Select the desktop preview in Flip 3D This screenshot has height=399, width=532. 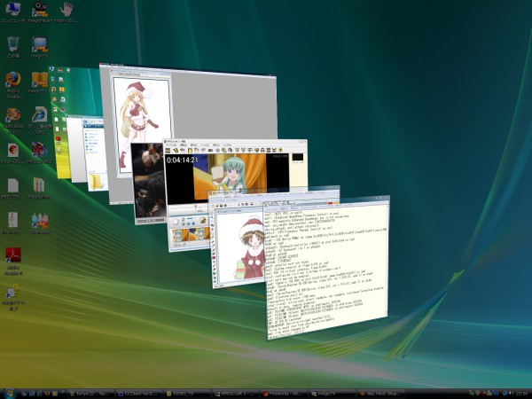(x=73, y=91)
